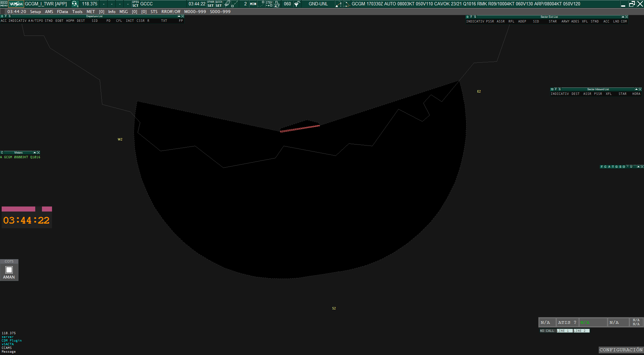This screenshot has height=355, width=644.
Task: Click the green N/A field beside ATIS
Action: tap(593, 322)
